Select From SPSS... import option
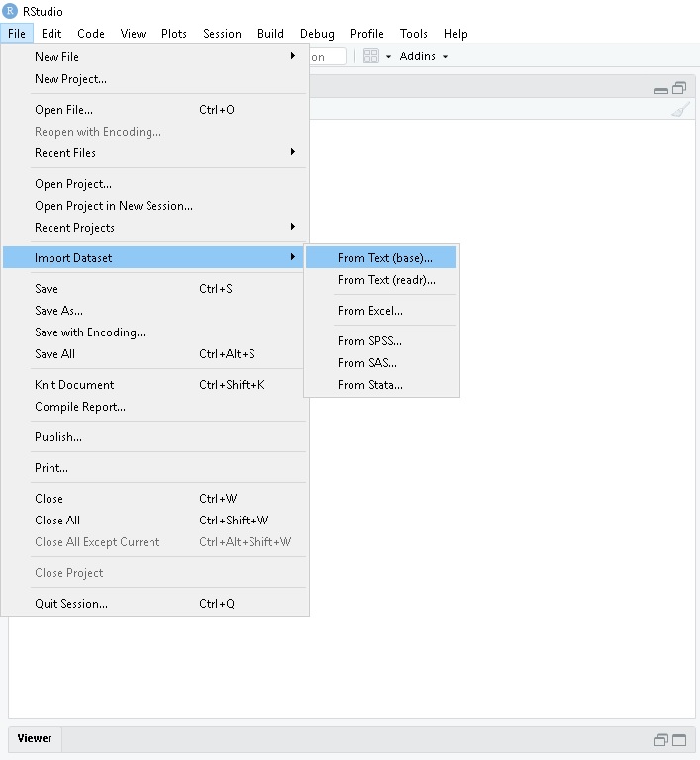Screen dimensions: 700x760 coord(381,340)
